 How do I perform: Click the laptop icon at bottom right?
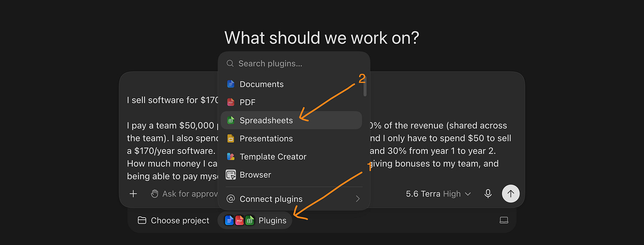[x=504, y=220]
